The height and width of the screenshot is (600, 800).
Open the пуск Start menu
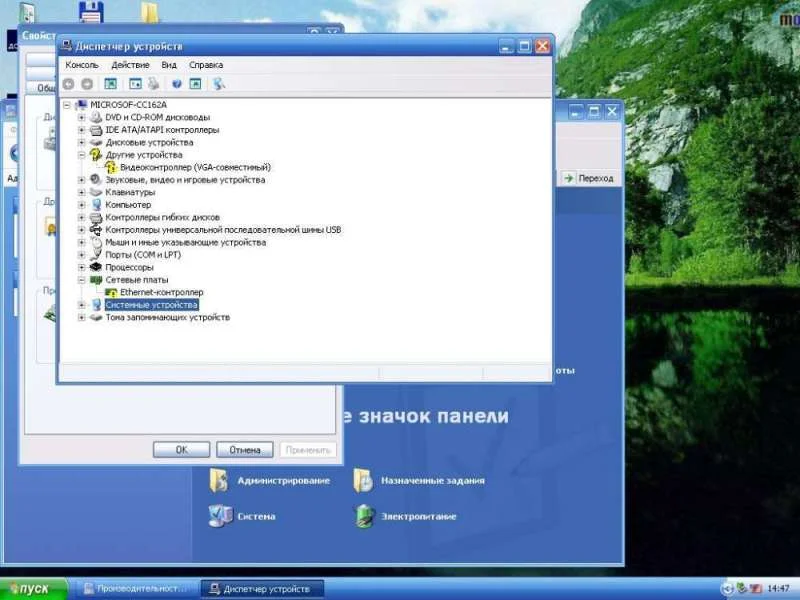[x=33, y=589]
